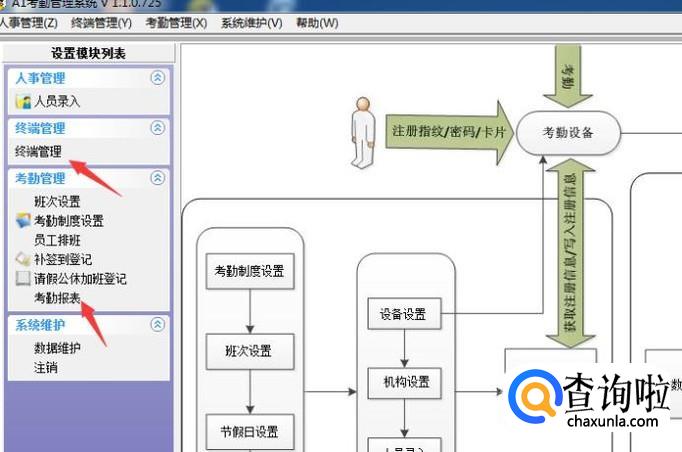Screen dimensions: 682x452
Task: Click 考勤制度设置 flowchart button
Action: [x=250, y=271]
